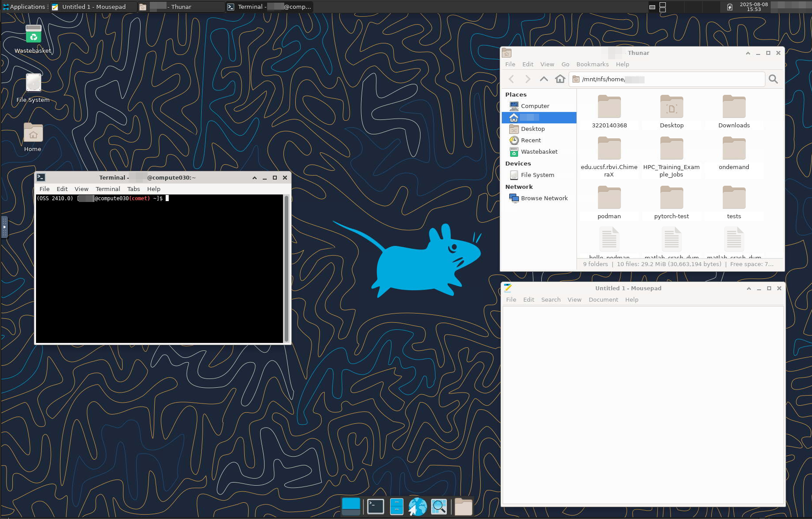This screenshot has height=519, width=812.
Task: Open Document menu in Mousepad
Action: click(x=603, y=299)
